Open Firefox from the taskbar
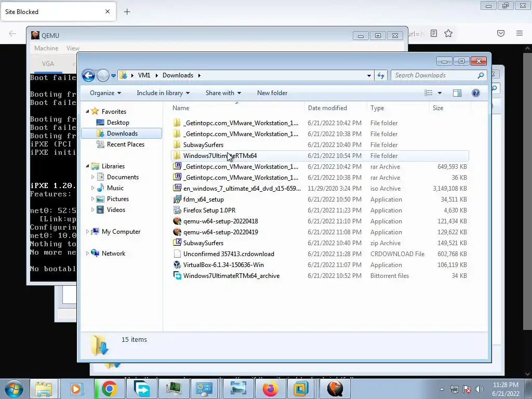This screenshot has height=399, width=532. point(270,389)
